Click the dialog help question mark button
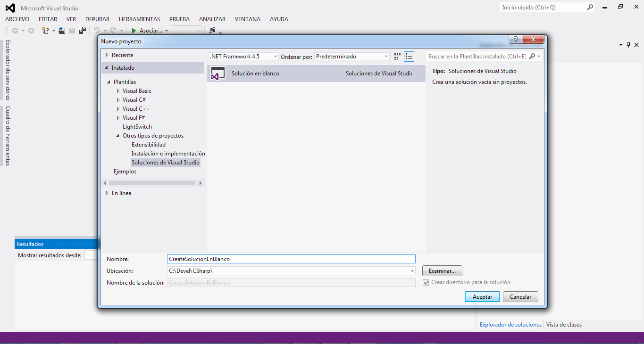Image resolution: width=644 pixels, height=344 pixels. click(x=515, y=40)
